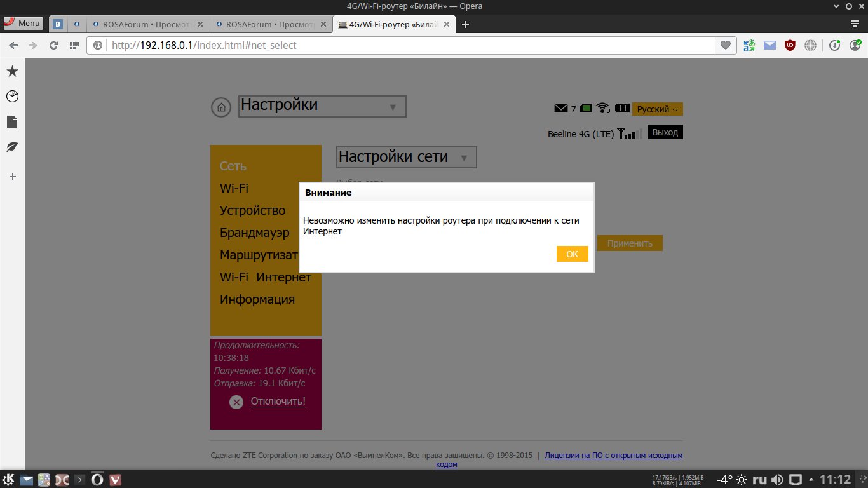This screenshot has height=488, width=868.
Task: Open the weather widget showing -4°
Action: pos(732,479)
